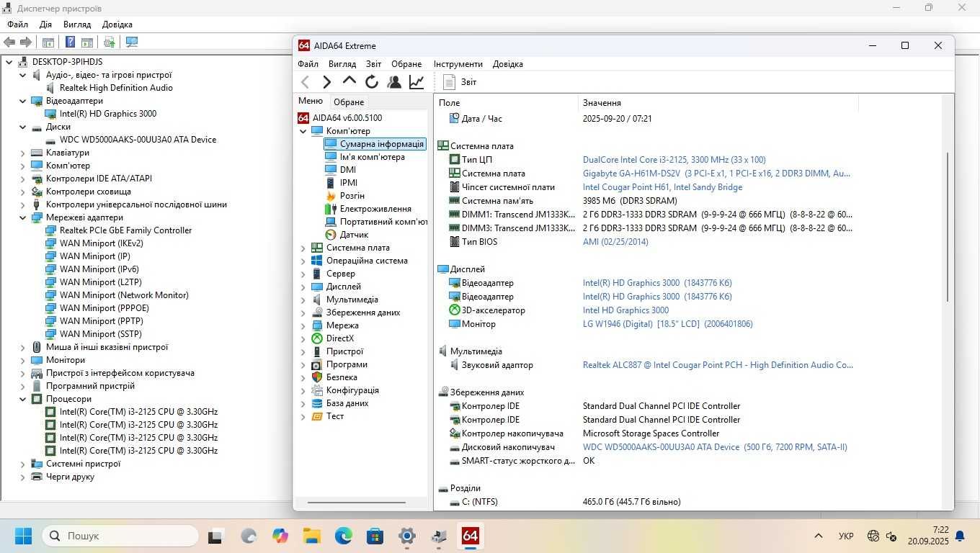Image resolution: width=980 pixels, height=553 pixels.
Task: Click AIDA64 icon on taskbar
Action: pyautogui.click(x=471, y=536)
